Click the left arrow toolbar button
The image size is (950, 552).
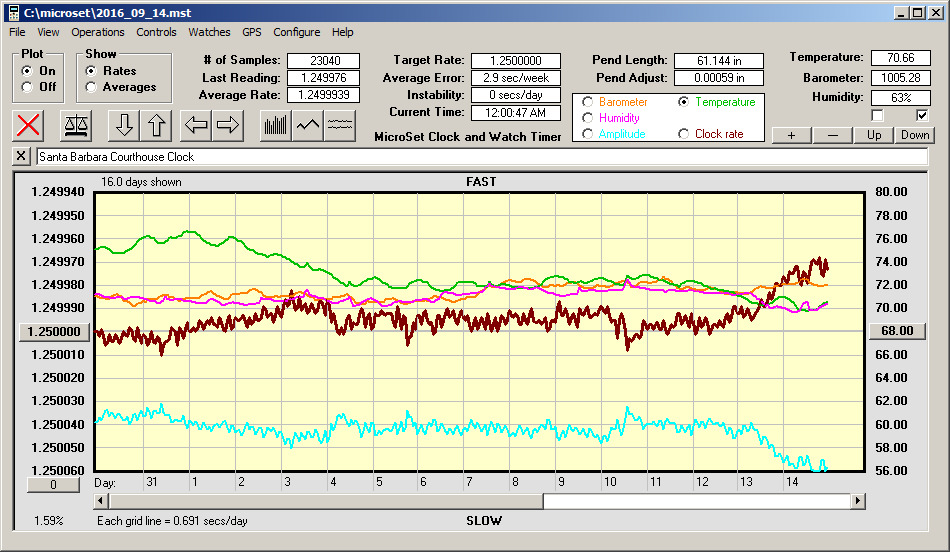tap(196, 125)
